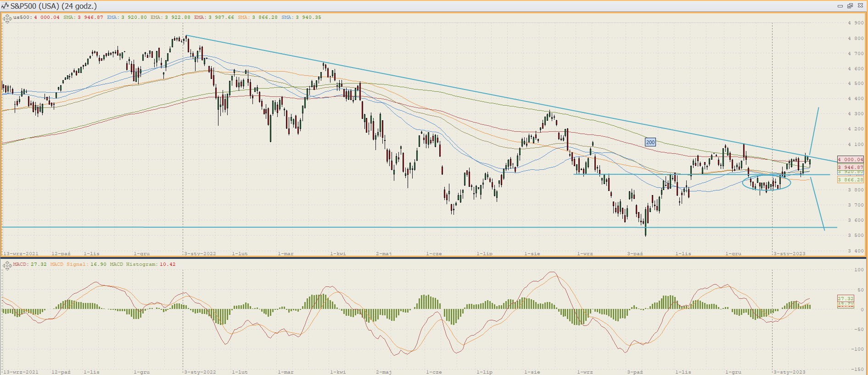Click the chart icon beside the S&P500 title

(5, 6)
